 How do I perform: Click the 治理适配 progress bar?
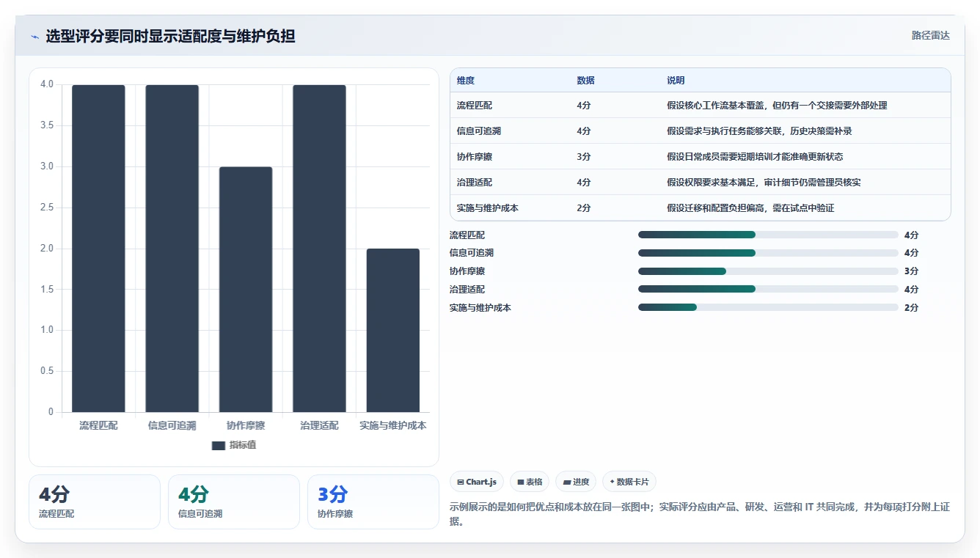(x=768, y=290)
